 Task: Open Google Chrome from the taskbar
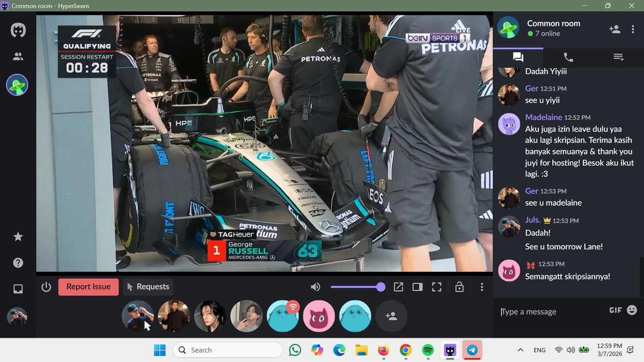(x=405, y=350)
